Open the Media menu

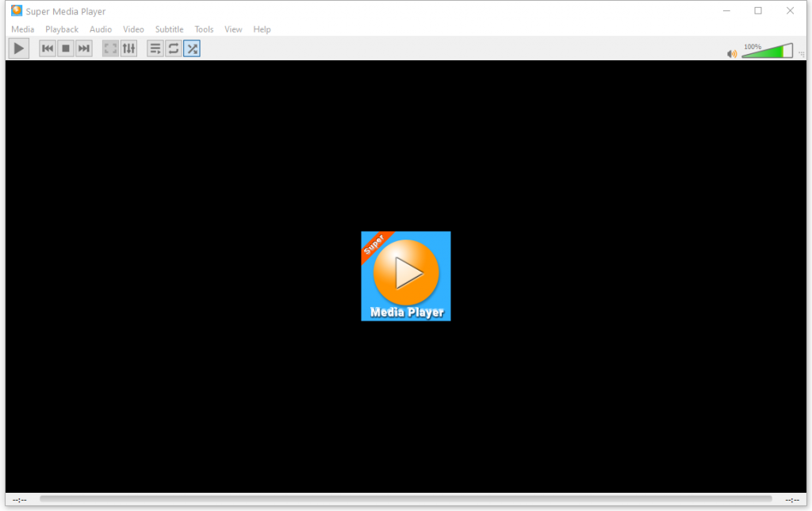click(x=22, y=29)
